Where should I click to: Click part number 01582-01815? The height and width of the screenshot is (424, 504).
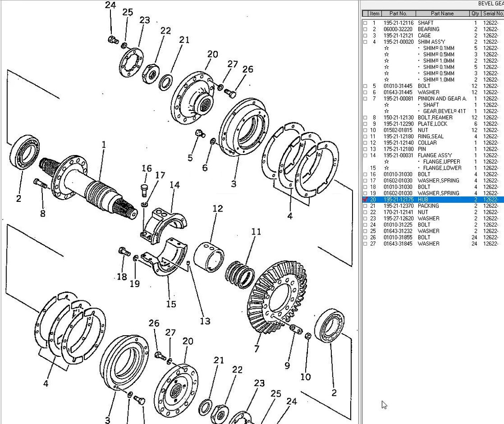[398, 130]
